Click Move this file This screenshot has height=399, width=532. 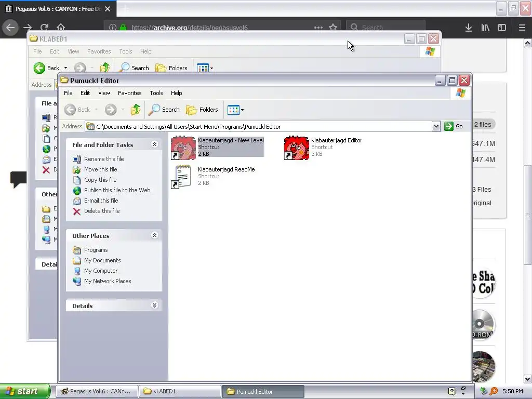click(100, 169)
